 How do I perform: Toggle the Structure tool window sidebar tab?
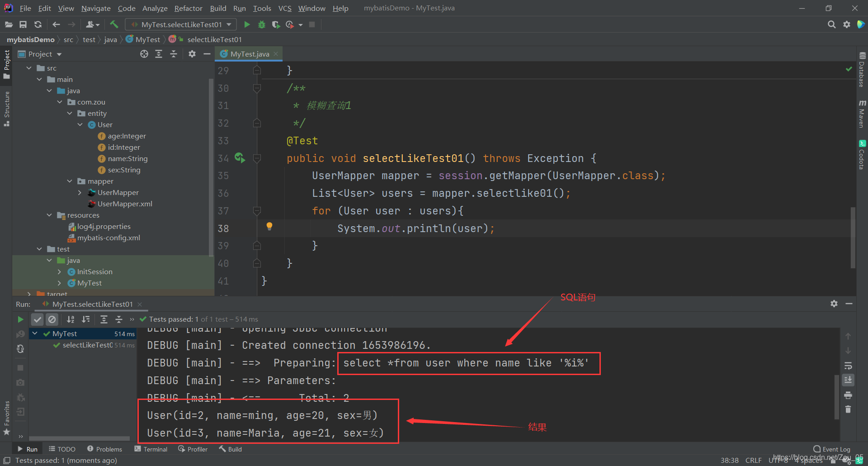click(6, 109)
